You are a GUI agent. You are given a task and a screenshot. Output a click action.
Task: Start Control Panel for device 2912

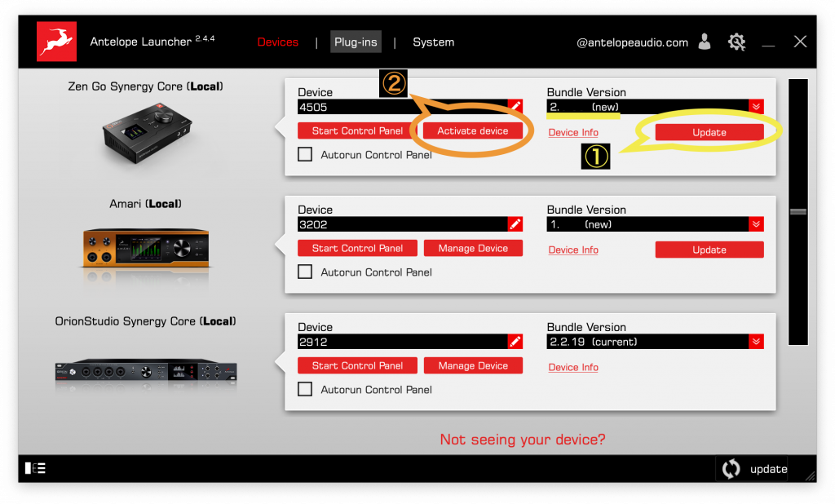(x=357, y=365)
